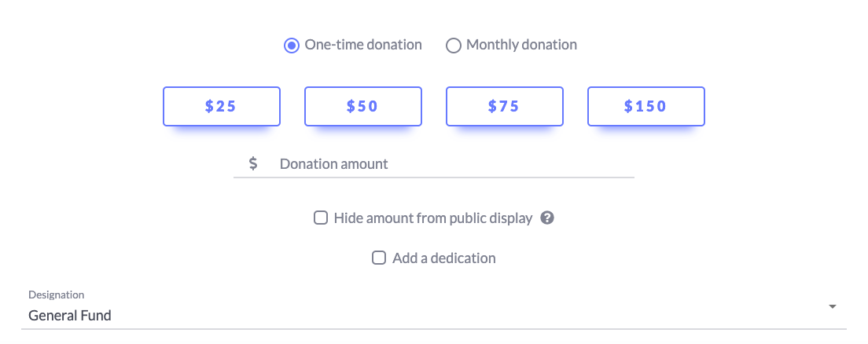868x344 pixels.
Task: Select the Monthly donation radio button
Action: pyautogui.click(x=454, y=46)
